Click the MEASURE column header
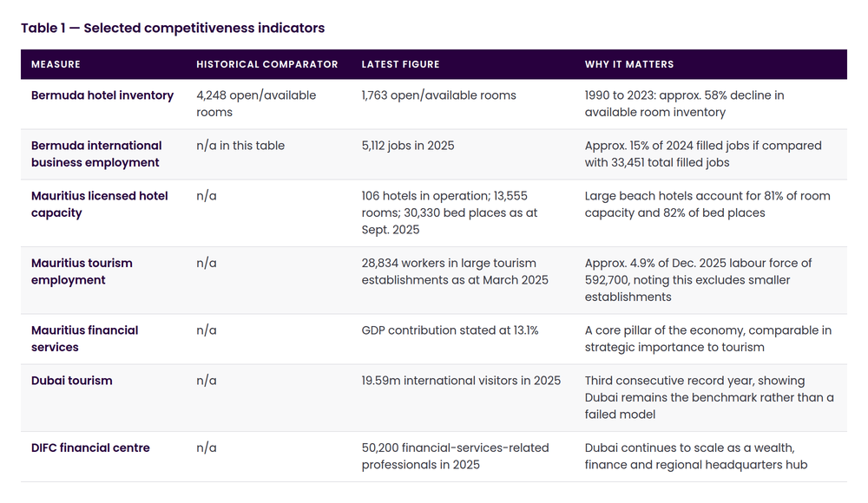This screenshot has height=503, width=868. pyautogui.click(x=56, y=64)
